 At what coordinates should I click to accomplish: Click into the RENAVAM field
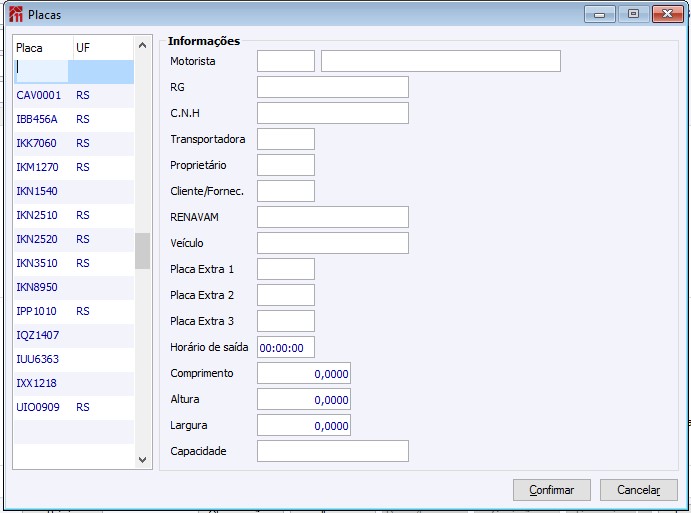click(x=333, y=217)
